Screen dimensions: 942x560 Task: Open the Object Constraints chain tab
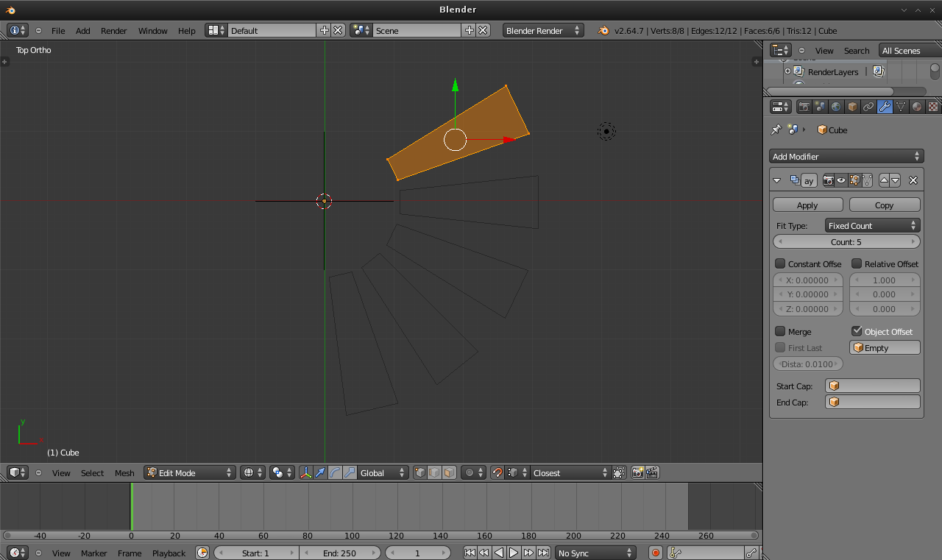pyautogui.click(x=869, y=107)
